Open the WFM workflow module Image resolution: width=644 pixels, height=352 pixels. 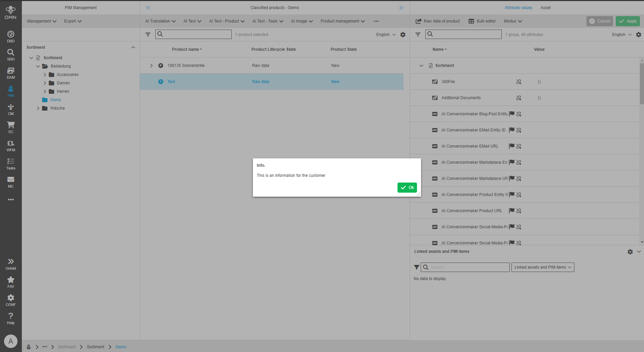(11, 145)
